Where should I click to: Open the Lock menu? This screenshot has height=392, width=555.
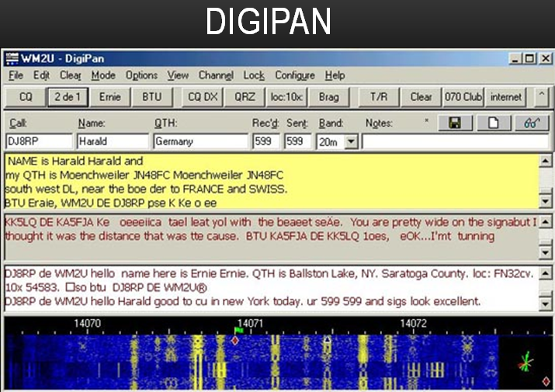coord(254,75)
